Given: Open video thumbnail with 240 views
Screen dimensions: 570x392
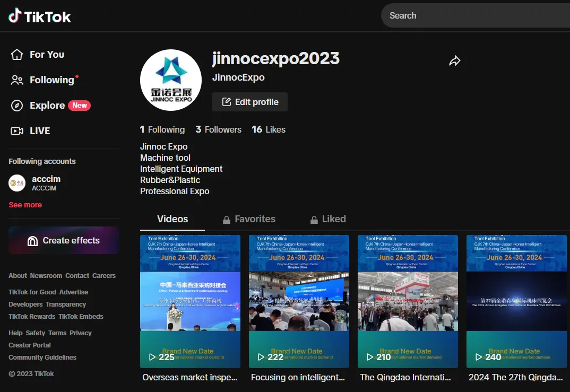Looking at the screenshot, I should coord(516,301).
